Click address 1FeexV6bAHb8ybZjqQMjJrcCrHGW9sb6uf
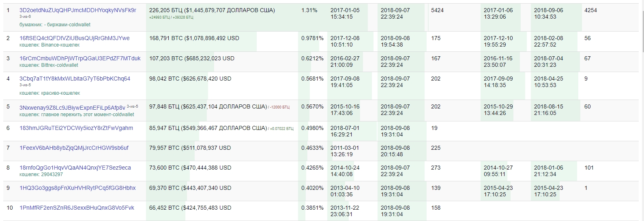This screenshot has height=221, width=644. [74, 148]
